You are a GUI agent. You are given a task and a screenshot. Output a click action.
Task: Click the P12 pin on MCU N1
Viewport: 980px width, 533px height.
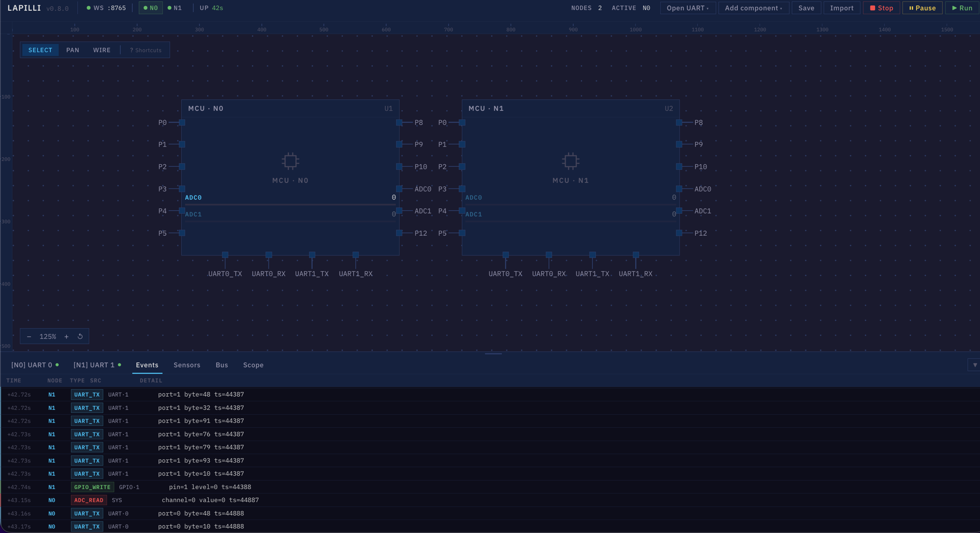pos(679,233)
